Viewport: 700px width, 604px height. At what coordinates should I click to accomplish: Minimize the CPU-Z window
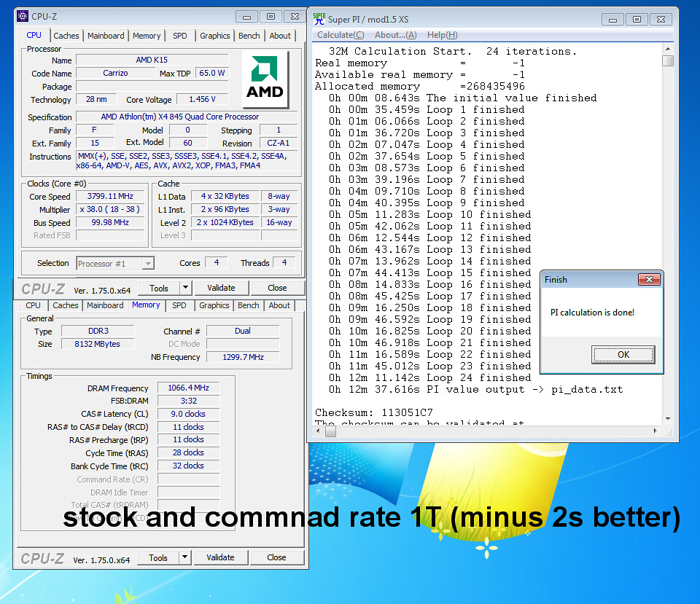[247, 17]
